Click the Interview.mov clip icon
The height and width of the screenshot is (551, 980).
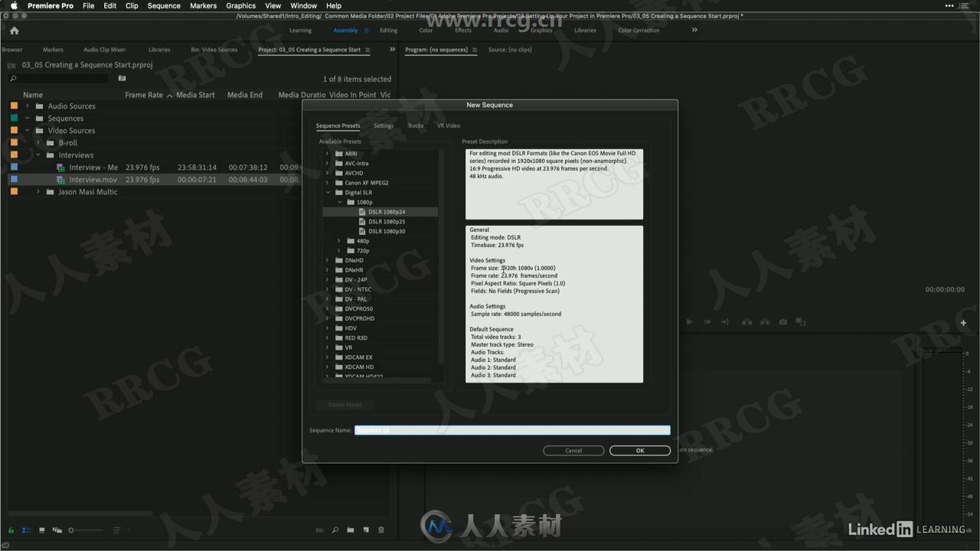click(x=61, y=180)
